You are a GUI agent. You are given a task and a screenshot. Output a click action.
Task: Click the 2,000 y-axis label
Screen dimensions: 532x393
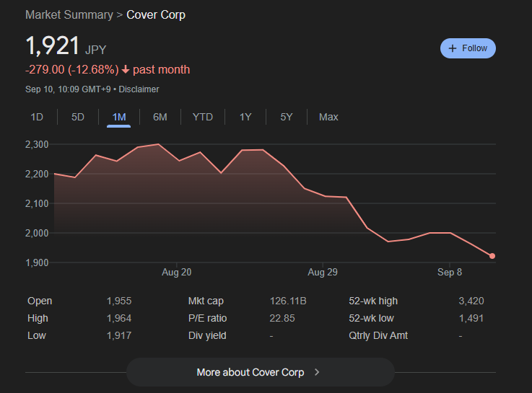[x=37, y=233]
